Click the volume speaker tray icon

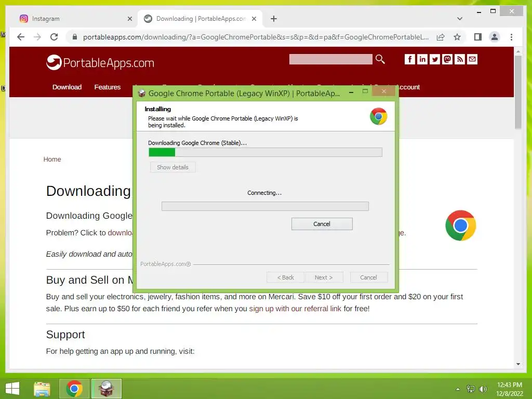(483, 389)
